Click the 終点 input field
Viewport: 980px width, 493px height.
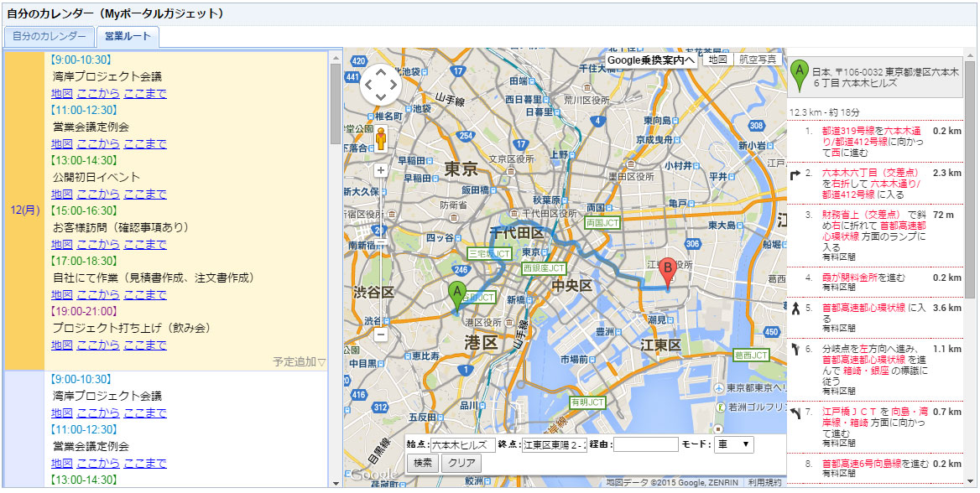[555, 444]
